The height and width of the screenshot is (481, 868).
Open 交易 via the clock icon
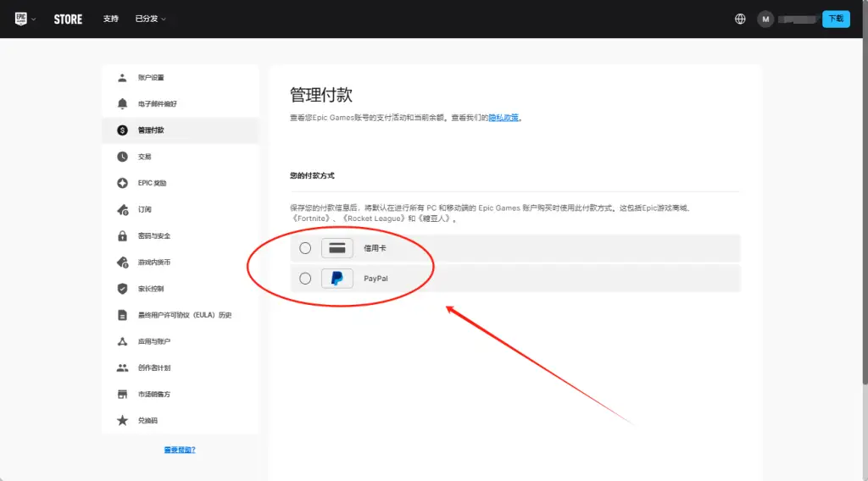[122, 157]
